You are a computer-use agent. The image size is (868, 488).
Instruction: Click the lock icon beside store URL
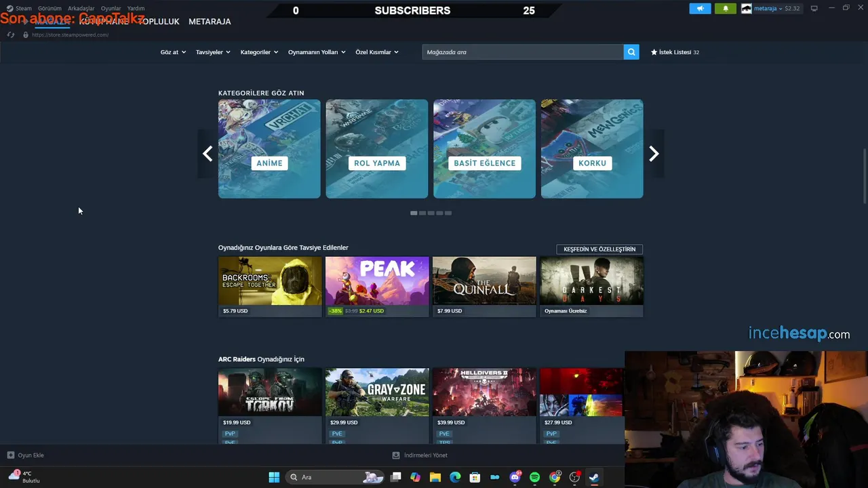26,35
